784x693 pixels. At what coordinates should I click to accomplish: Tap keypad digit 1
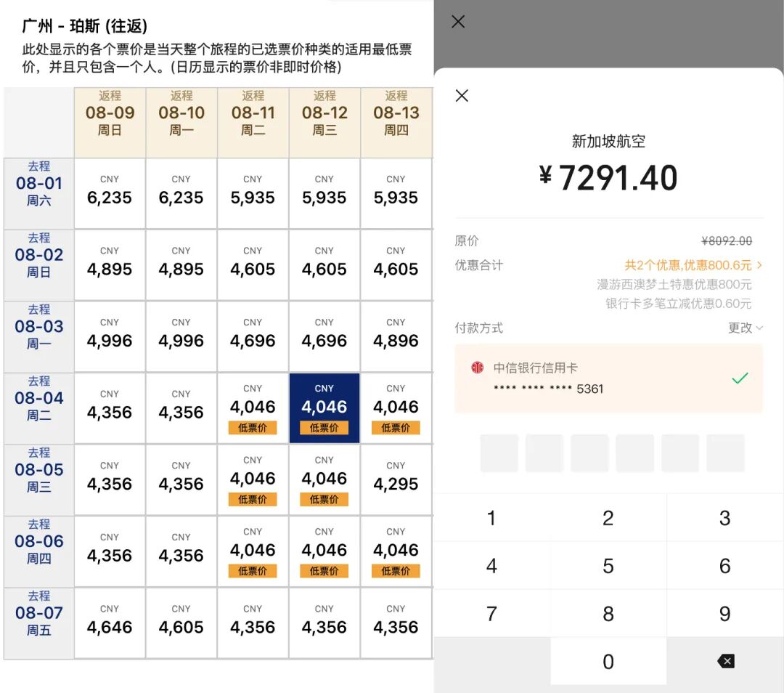491,518
